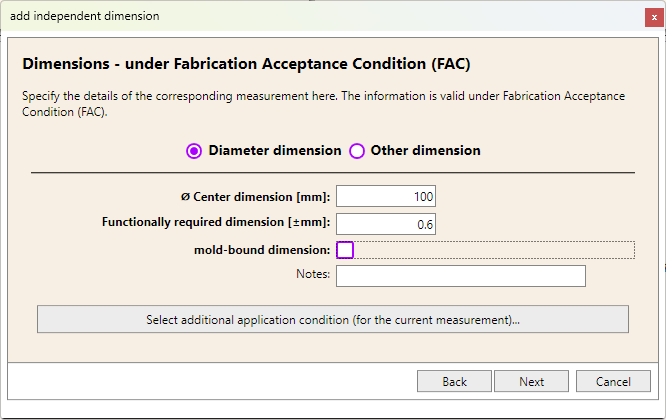
Task: Select the Other dimension radio circle
Action: tap(357, 151)
